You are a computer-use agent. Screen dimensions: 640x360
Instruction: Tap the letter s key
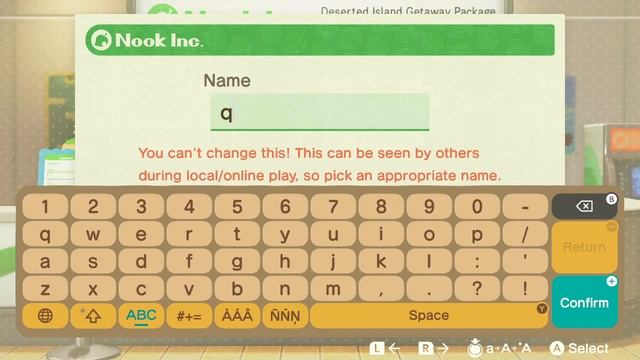coord(93,261)
